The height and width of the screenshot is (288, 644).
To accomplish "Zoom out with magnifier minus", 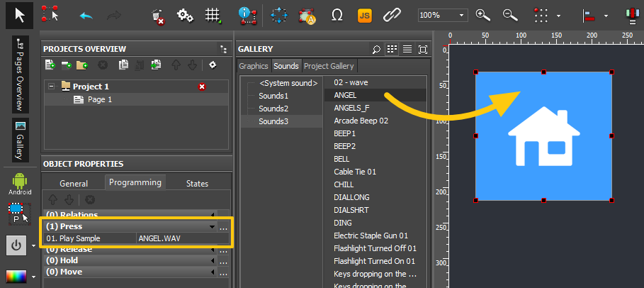I will point(509,15).
